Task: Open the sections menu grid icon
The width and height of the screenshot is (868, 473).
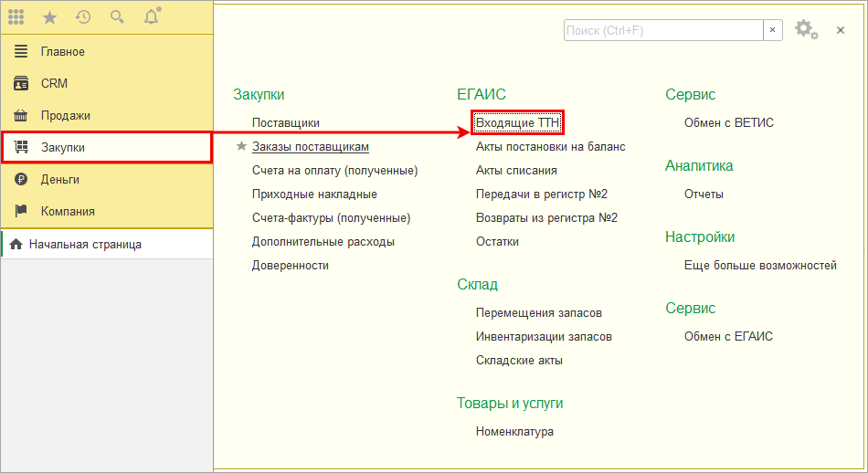Action: (x=16, y=17)
